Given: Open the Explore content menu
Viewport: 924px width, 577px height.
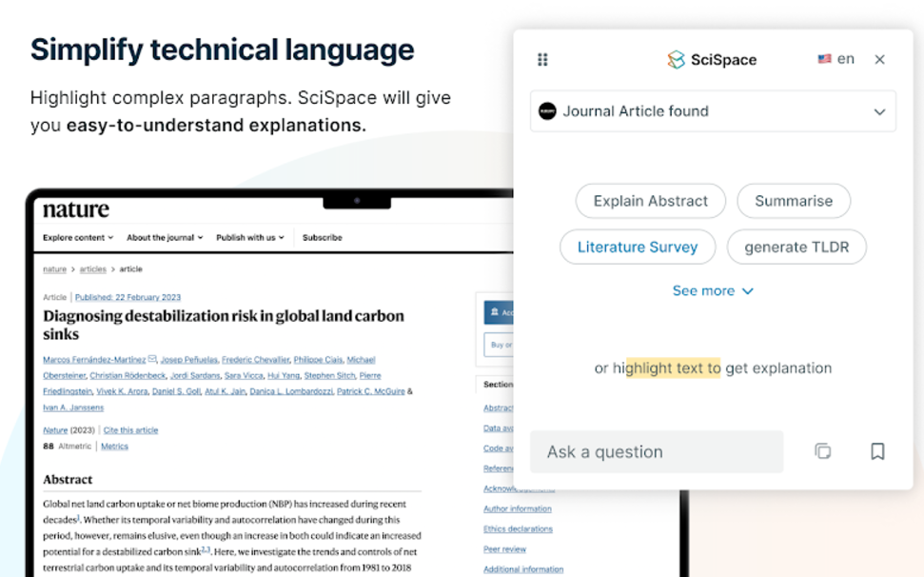Looking at the screenshot, I should (x=78, y=237).
